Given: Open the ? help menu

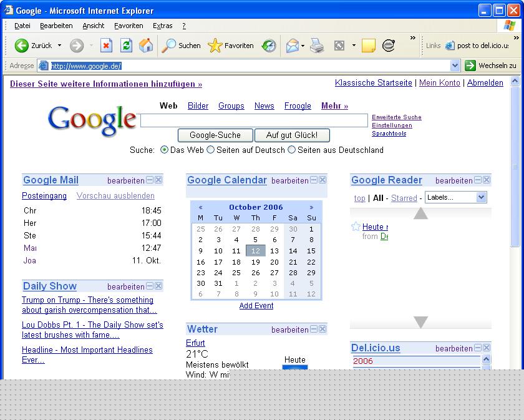Looking at the screenshot, I should [184, 26].
